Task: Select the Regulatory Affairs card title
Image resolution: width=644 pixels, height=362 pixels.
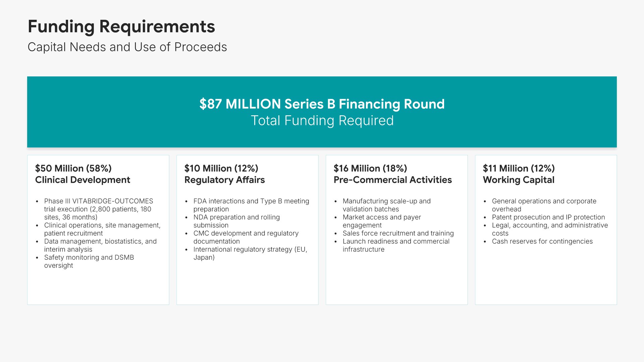Action: click(x=224, y=180)
